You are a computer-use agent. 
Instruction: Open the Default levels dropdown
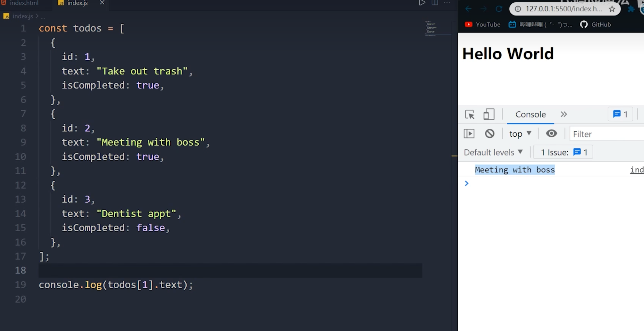493,152
